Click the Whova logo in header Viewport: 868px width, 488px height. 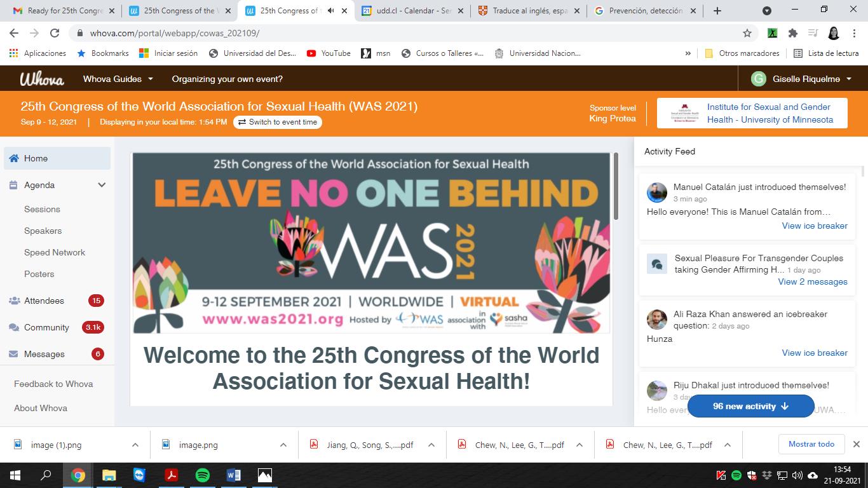(42, 79)
